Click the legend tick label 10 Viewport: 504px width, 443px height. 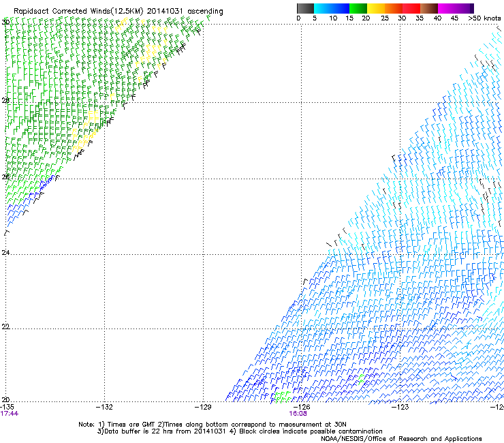pos(333,18)
